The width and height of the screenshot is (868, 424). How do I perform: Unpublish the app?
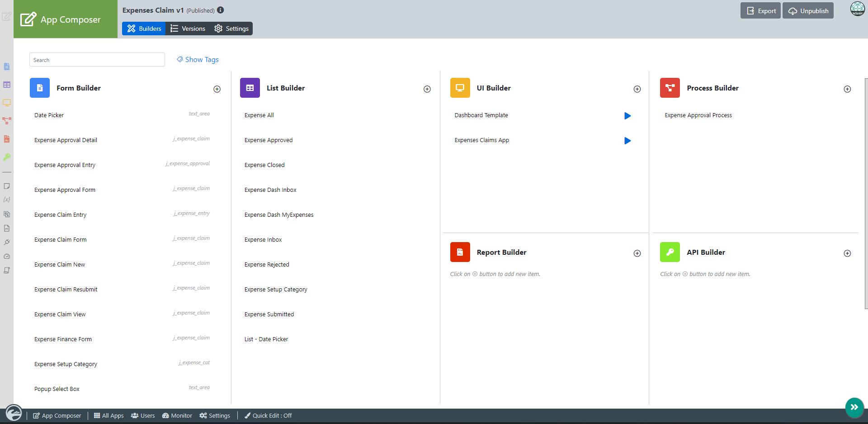(808, 11)
